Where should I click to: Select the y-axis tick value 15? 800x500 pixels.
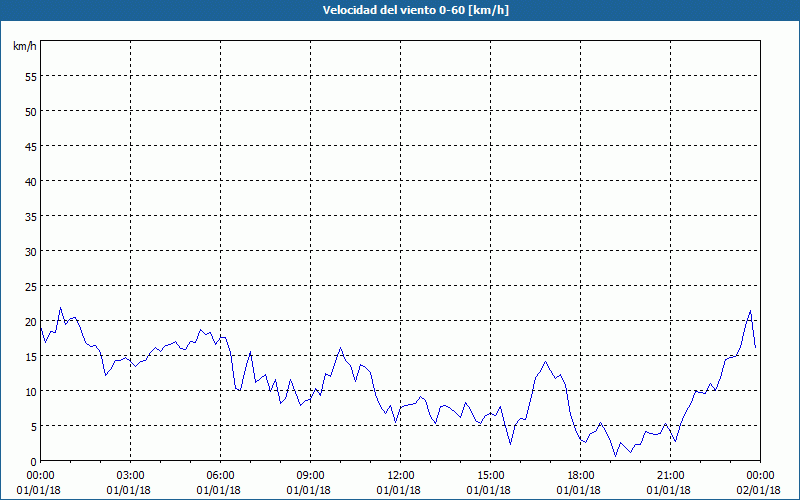coord(31,356)
